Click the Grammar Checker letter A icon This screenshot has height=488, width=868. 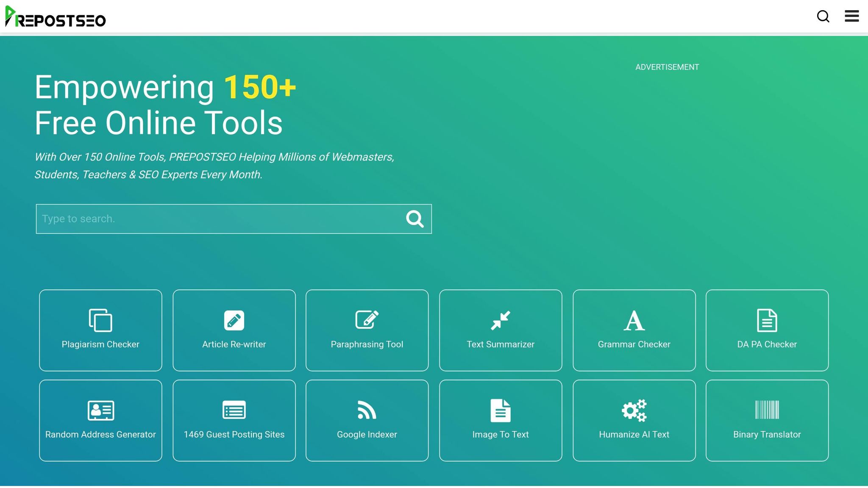(634, 320)
